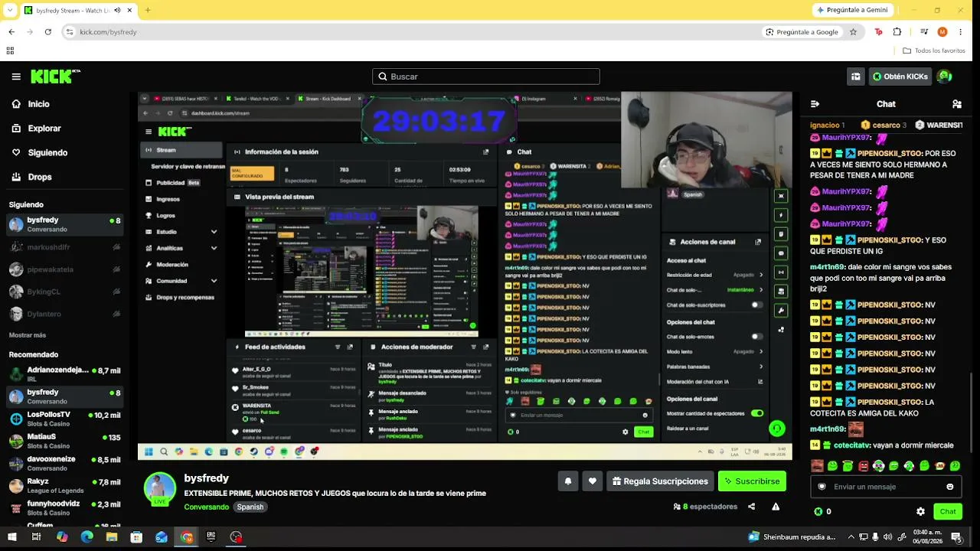
Task: Click the green Suscribirse button
Action: 752,481
